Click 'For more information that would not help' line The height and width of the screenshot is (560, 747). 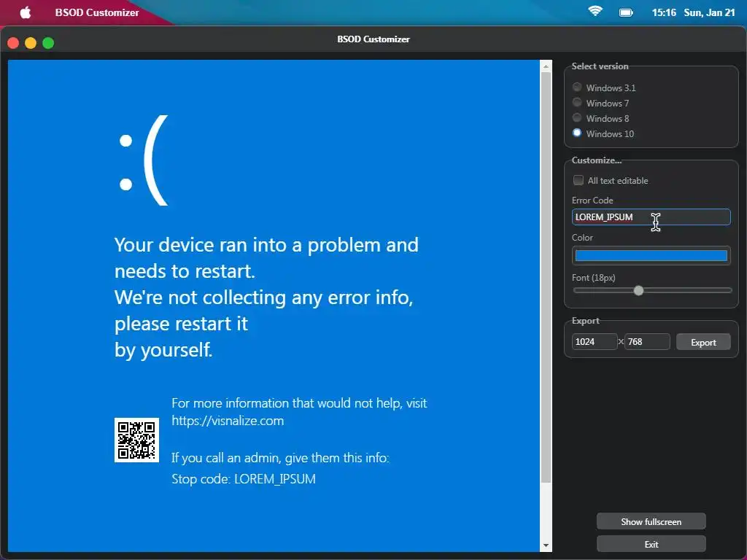coord(299,402)
